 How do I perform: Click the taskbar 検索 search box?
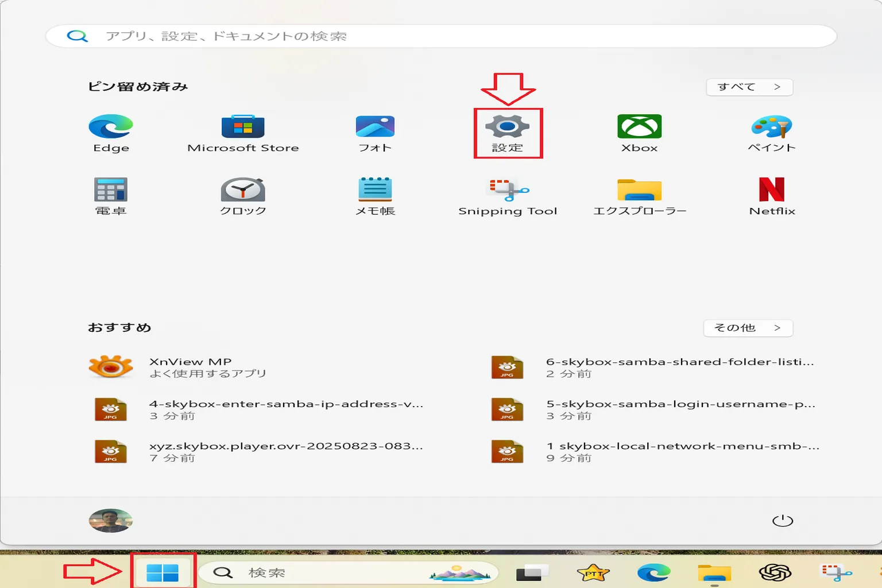348,572
